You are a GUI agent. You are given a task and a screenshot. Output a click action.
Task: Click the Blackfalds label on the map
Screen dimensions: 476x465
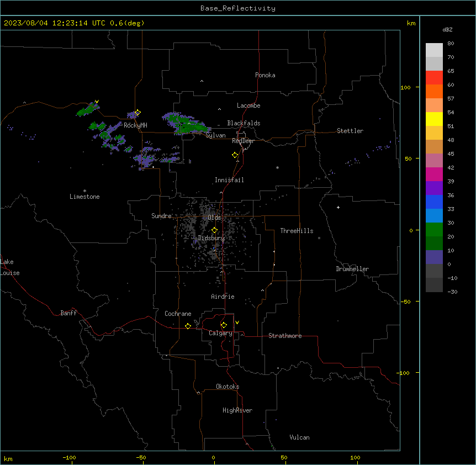[x=244, y=123]
